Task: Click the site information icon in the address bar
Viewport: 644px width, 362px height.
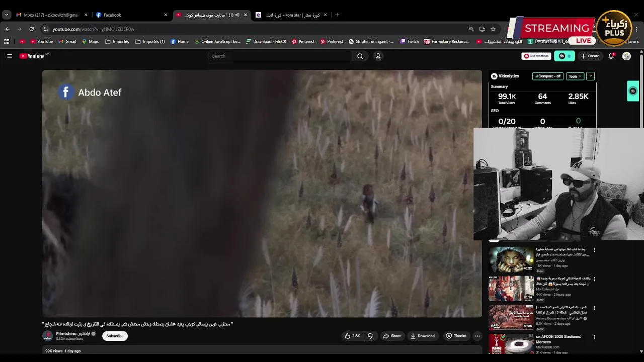Action: (46, 29)
